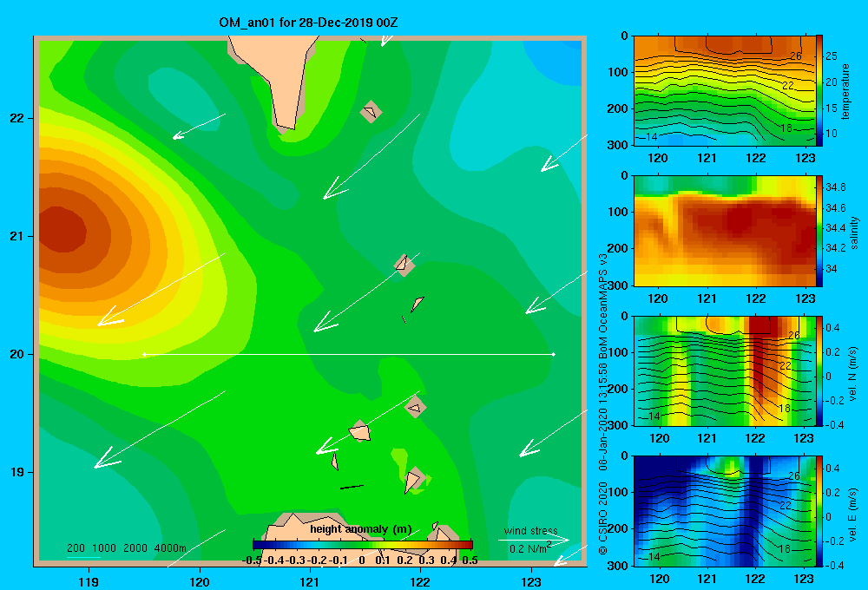Click depth label '200' of vel. N panel
This screenshot has width=868, height=590.
(x=618, y=389)
